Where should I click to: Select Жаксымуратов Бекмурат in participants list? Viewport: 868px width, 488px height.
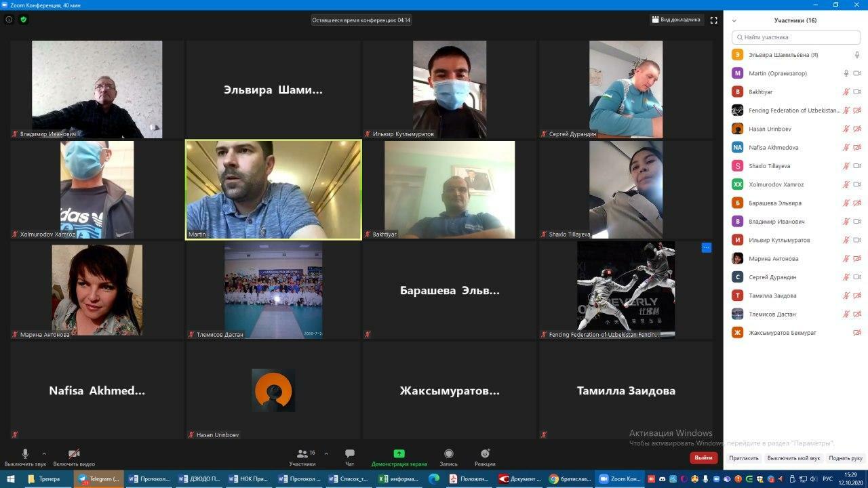(795, 333)
